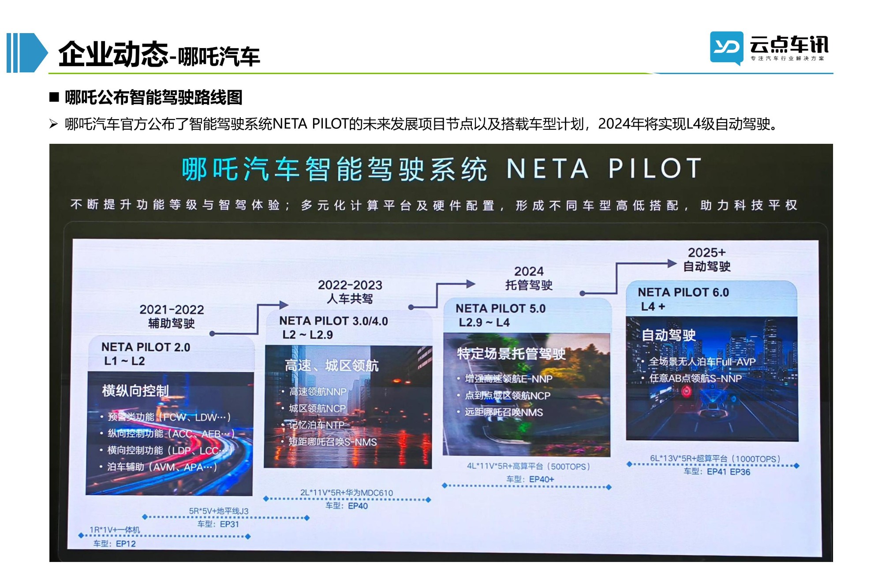Image resolution: width=882 pixels, height=588 pixels.
Task: Click the 点到点城区领航NCP bullet
Action: pos(504,395)
